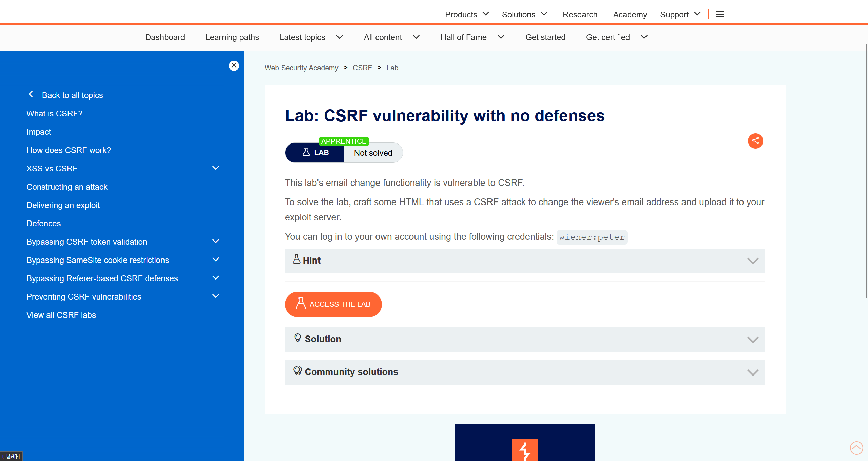Open the CSRF breadcrumb link

[362, 68]
